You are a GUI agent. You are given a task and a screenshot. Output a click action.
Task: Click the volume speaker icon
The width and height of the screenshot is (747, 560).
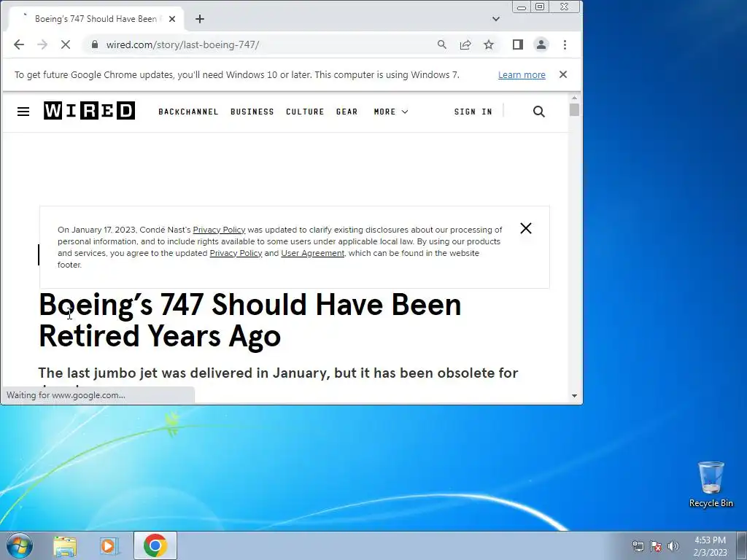(673, 546)
